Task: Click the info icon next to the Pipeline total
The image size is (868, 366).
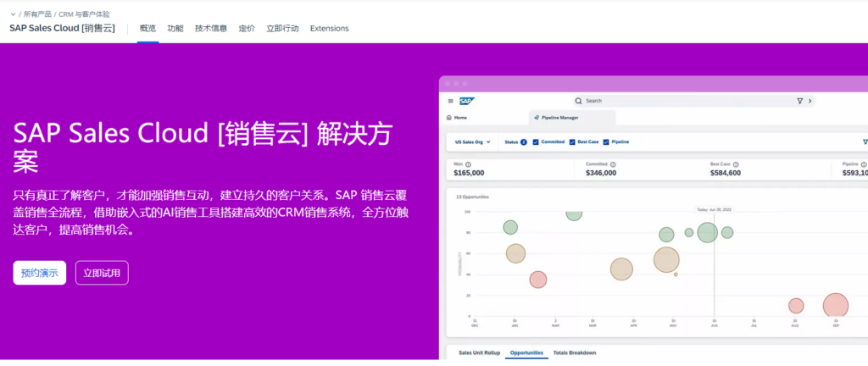Action: 864,164
